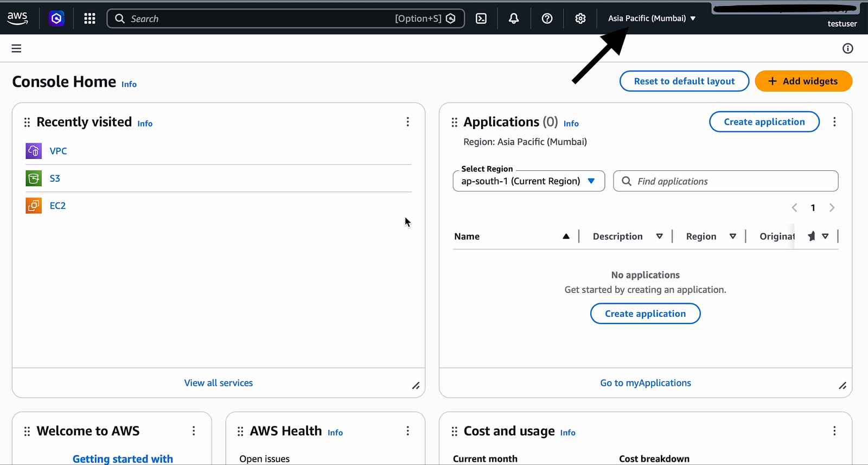Image resolution: width=868 pixels, height=465 pixels.
Task: Focus the Find applications search field
Action: pyautogui.click(x=726, y=181)
